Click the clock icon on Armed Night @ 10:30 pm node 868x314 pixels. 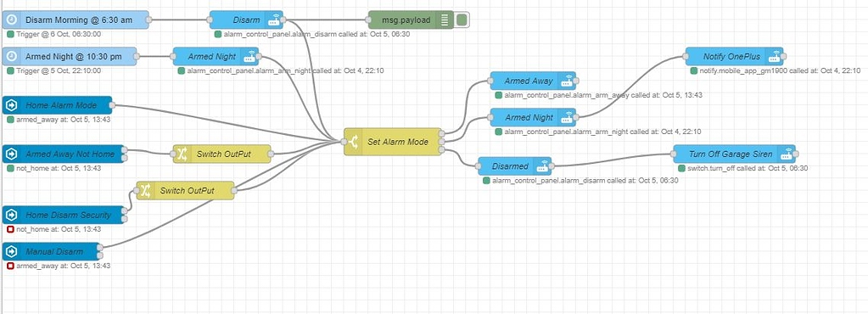11,57
